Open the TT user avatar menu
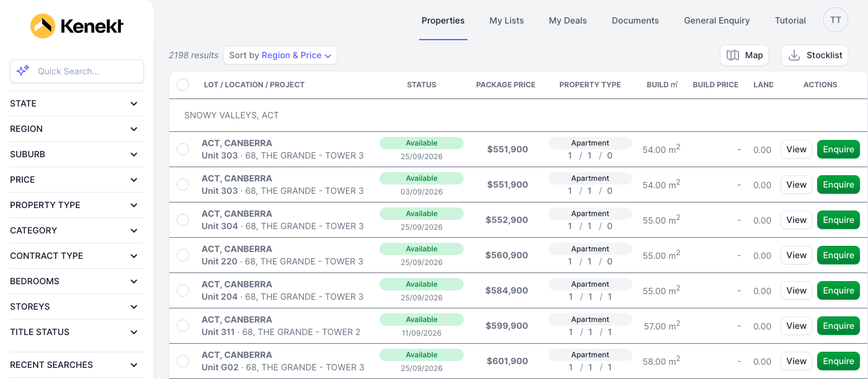 tap(836, 20)
